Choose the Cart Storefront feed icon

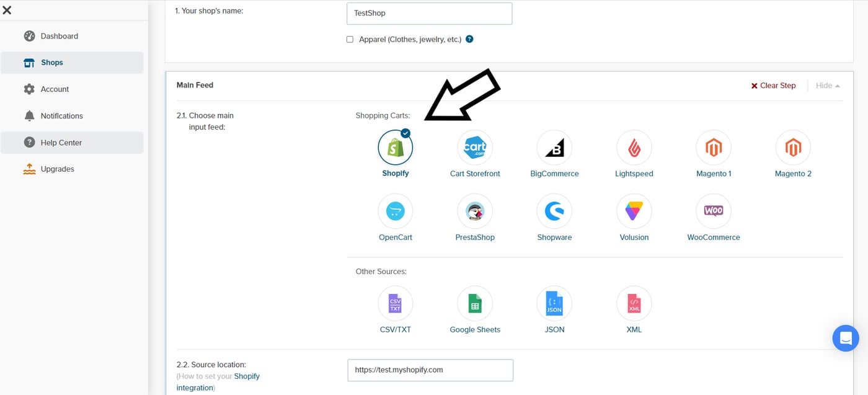pyautogui.click(x=475, y=148)
